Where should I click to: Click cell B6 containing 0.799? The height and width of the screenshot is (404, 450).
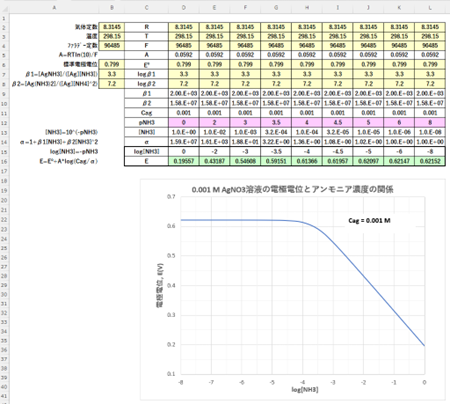pos(112,64)
